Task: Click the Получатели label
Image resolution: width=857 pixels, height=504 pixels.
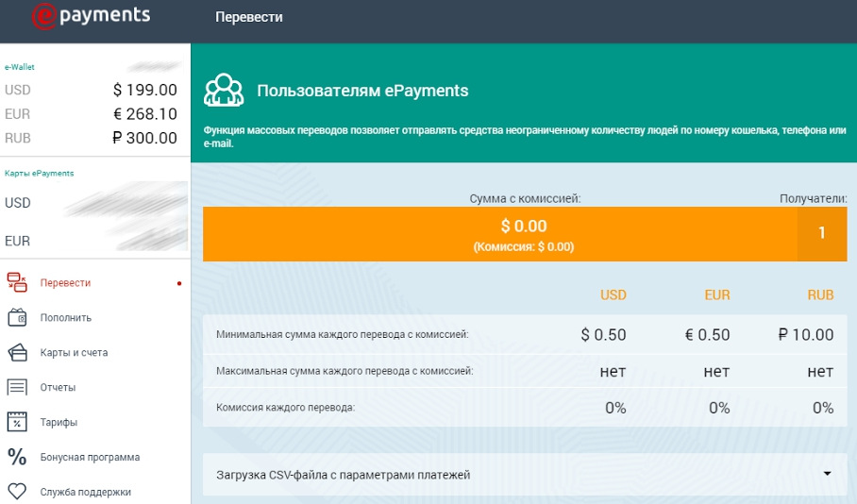Action: (814, 198)
